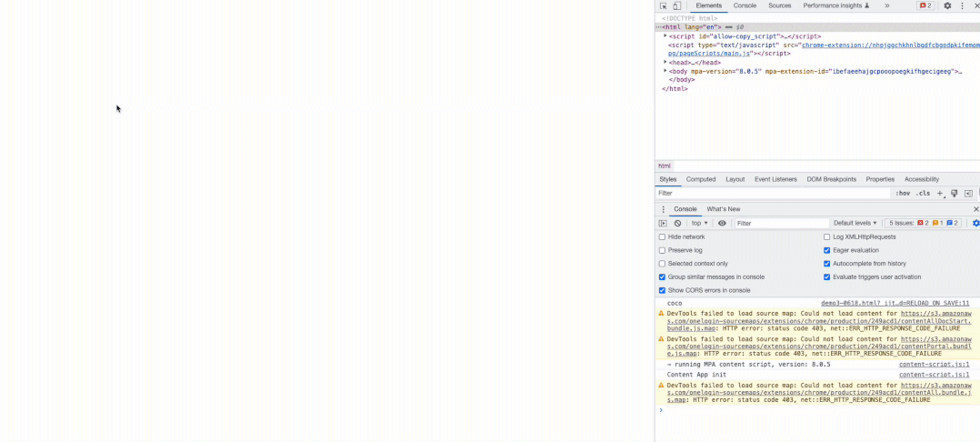Click the red errors counter badge at top
Viewport: 980px width, 442px height.
point(925,5)
